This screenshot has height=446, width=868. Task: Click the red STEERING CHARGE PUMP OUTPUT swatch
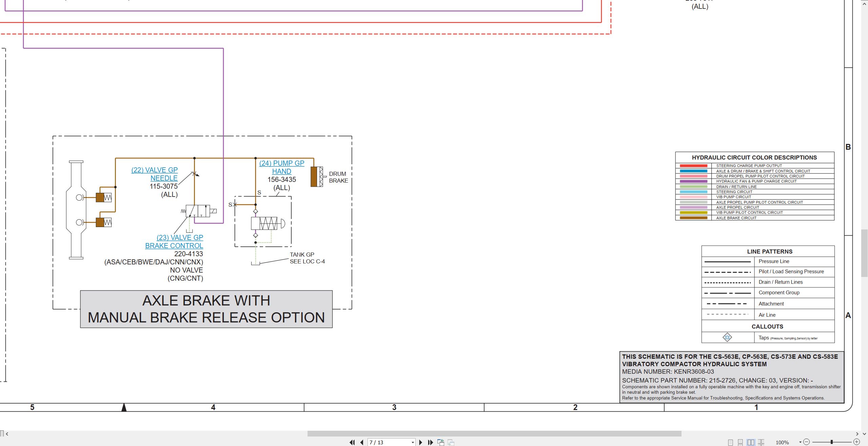(x=693, y=166)
